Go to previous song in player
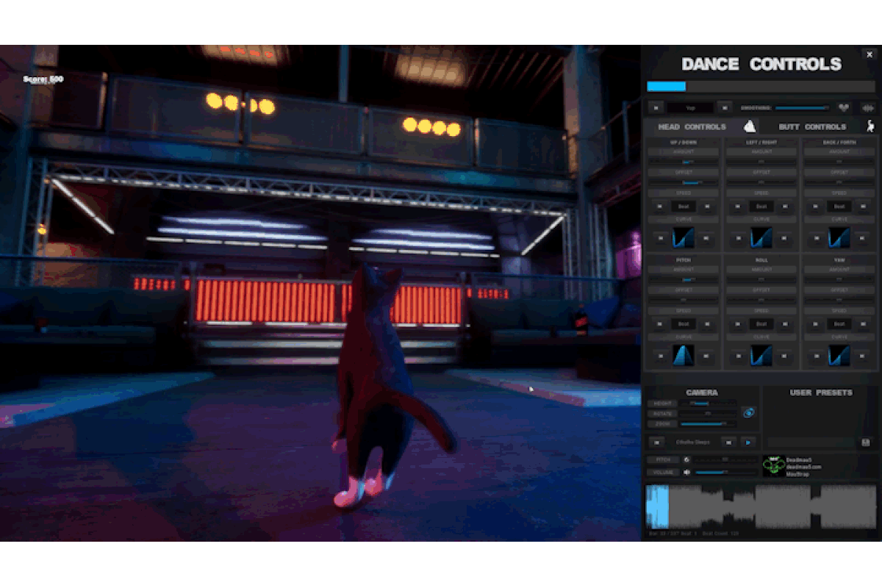The height and width of the screenshot is (588, 882). click(x=656, y=442)
